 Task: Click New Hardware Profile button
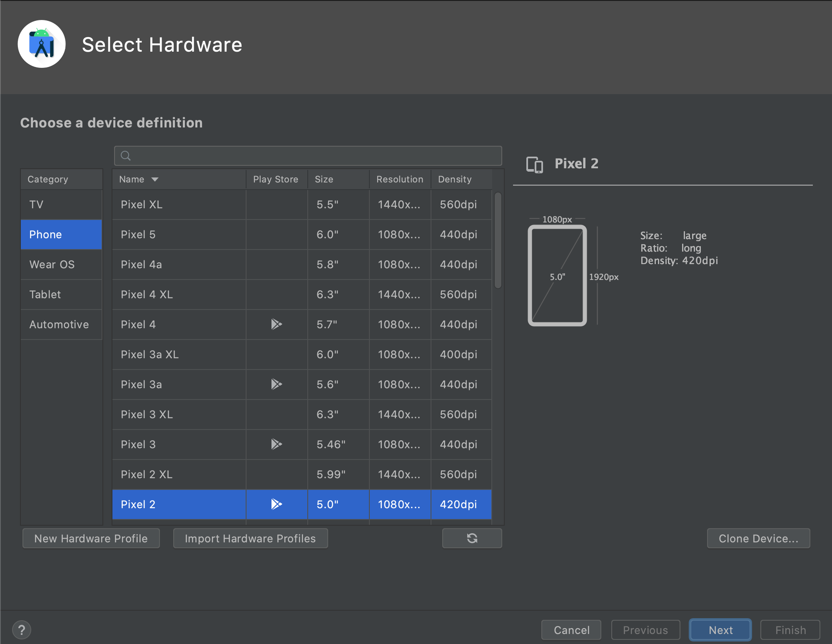point(91,538)
